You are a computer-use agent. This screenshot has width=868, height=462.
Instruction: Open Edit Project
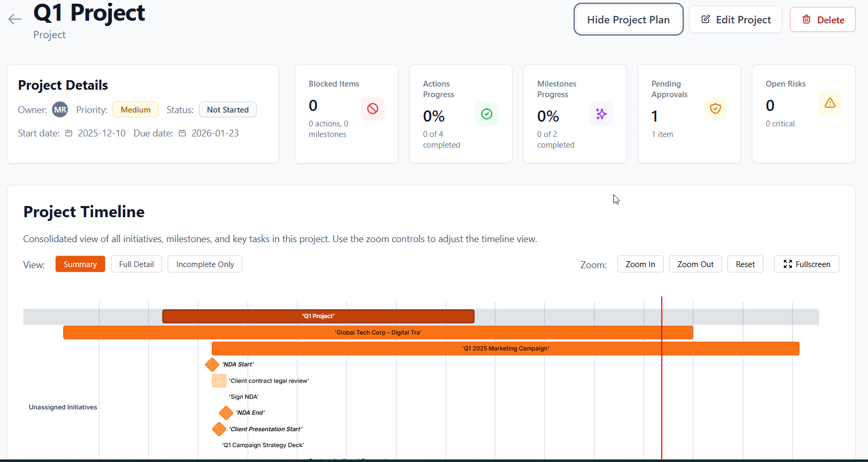coord(735,20)
